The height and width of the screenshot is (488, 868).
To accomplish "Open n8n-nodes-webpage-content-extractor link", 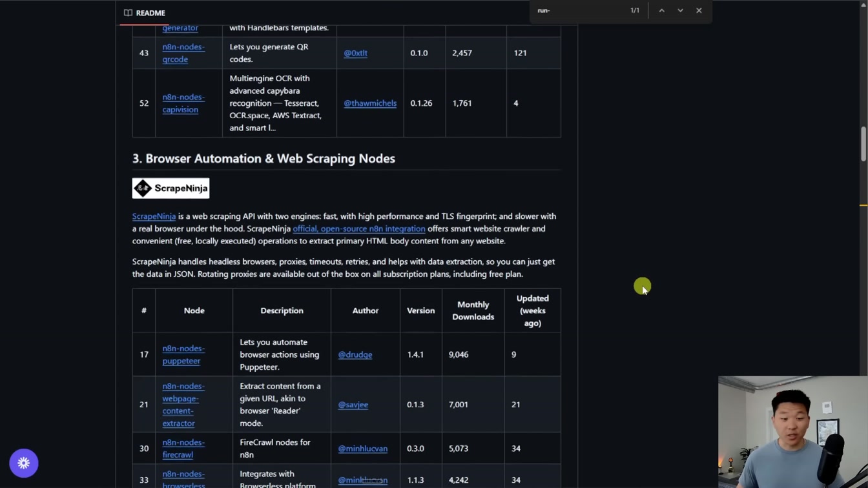I will [183, 405].
